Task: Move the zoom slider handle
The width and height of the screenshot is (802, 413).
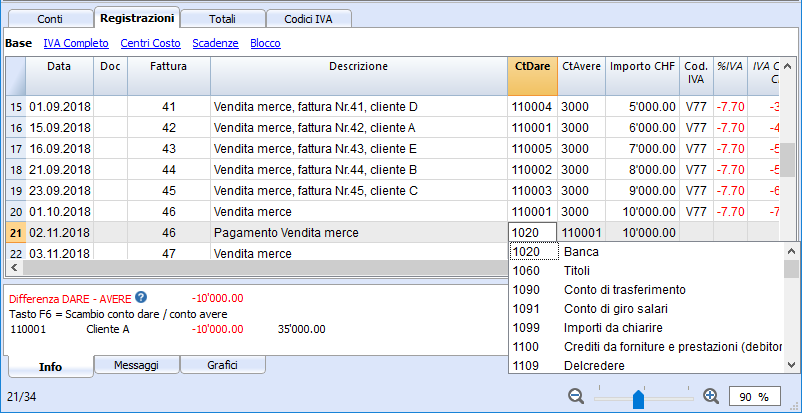Action: (x=638, y=399)
